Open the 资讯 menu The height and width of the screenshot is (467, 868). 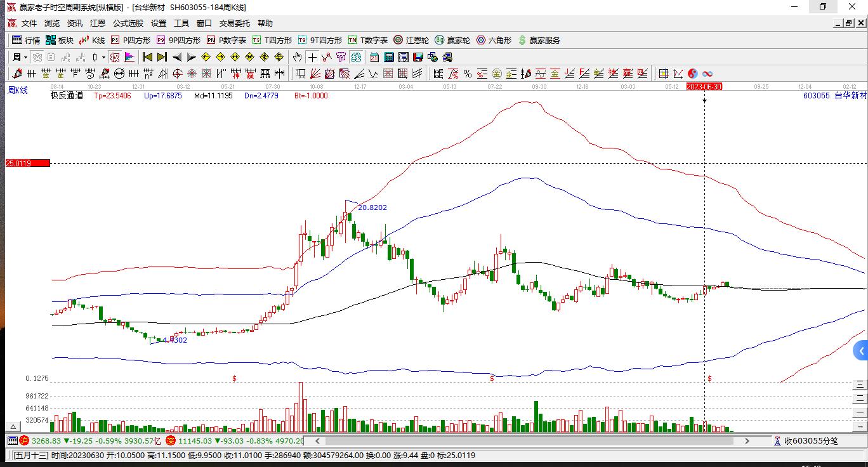point(75,23)
